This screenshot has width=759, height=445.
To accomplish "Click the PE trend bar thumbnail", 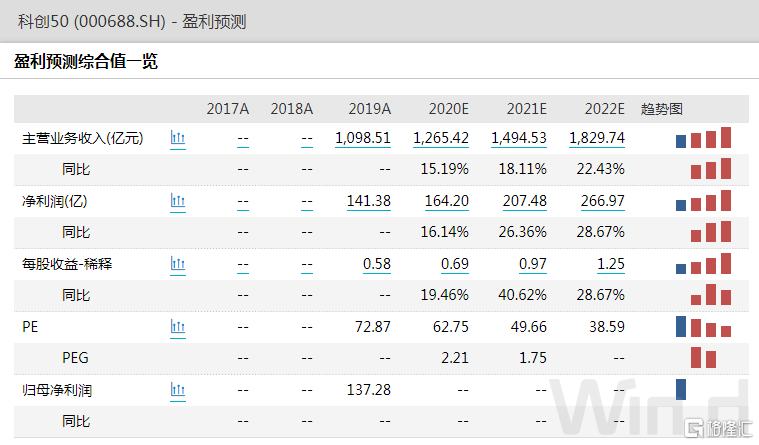I will [x=703, y=326].
